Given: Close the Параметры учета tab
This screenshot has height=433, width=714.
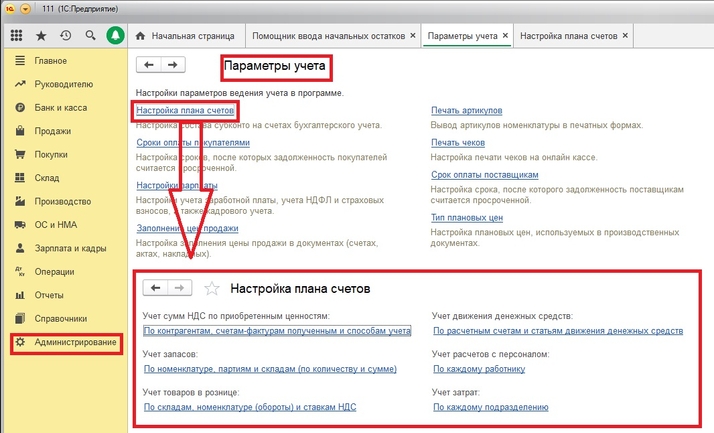Looking at the screenshot, I should 506,35.
